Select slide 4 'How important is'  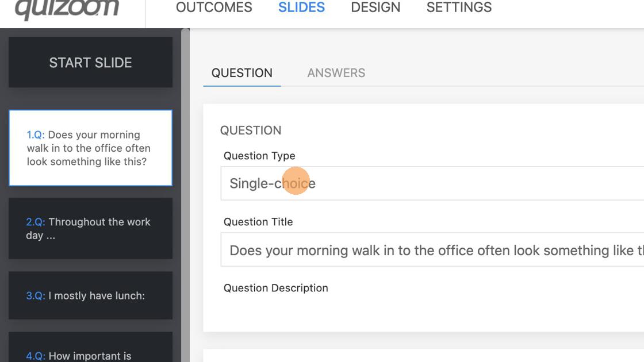tap(90, 351)
